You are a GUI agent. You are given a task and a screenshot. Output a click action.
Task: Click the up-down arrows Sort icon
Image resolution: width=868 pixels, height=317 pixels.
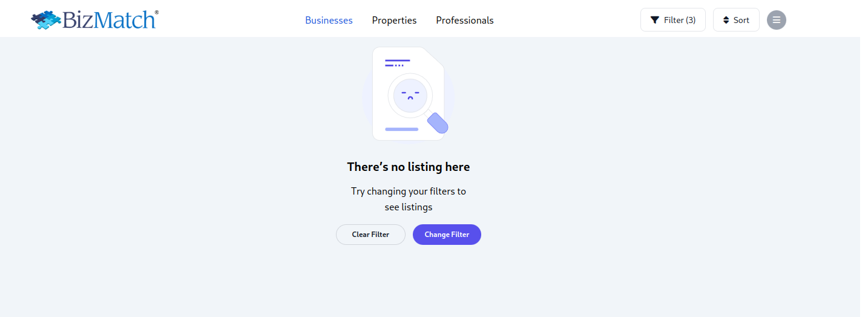pos(726,20)
